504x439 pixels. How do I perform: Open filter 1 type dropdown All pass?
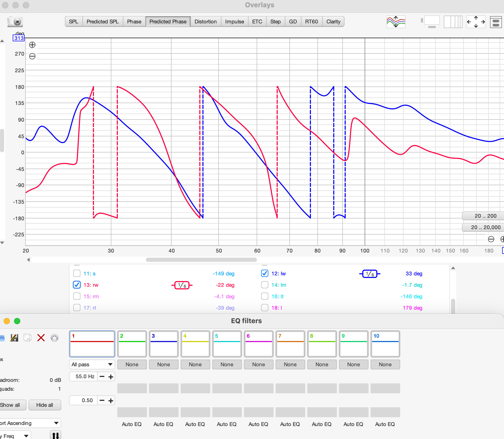coord(92,364)
